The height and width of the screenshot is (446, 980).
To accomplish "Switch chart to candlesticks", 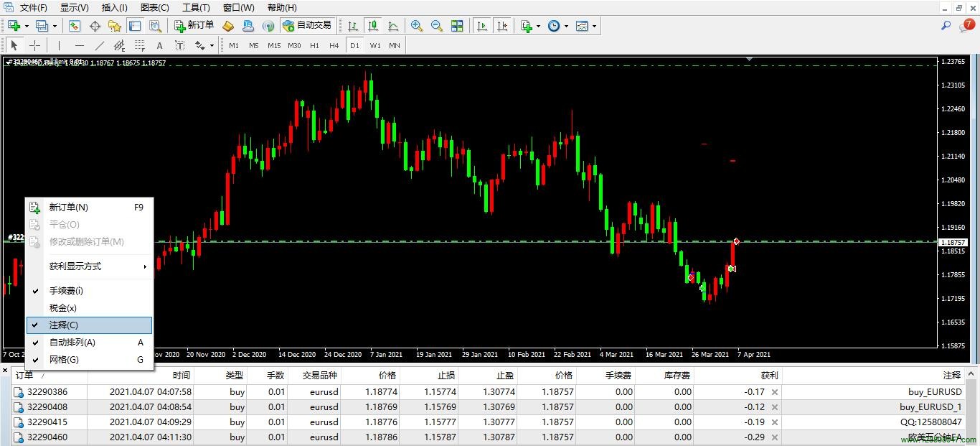I will (x=373, y=26).
